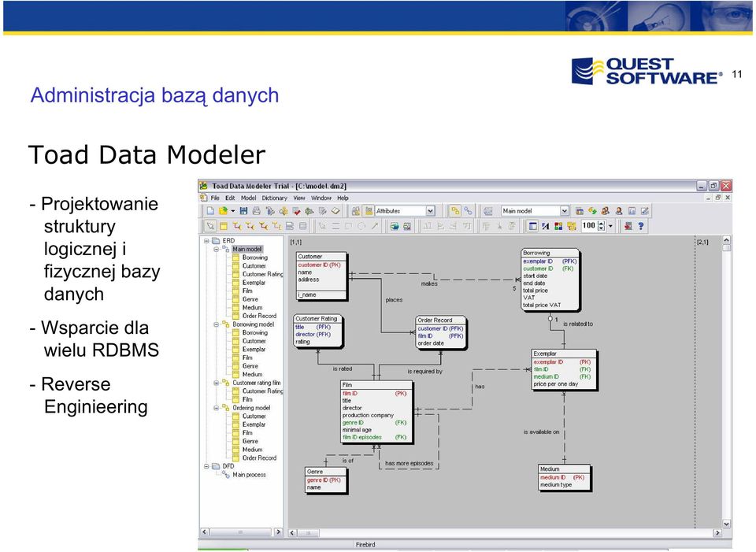
Task: Select the arrow pointer tool
Action: coord(210,226)
